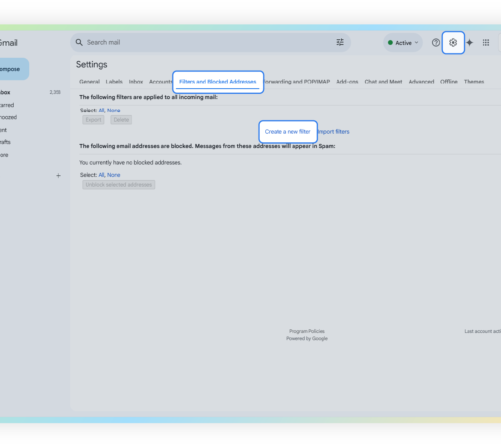The width and height of the screenshot is (501, 448).
Task: Open Gmail Help with the question mark icon
Action: point(436,43)
